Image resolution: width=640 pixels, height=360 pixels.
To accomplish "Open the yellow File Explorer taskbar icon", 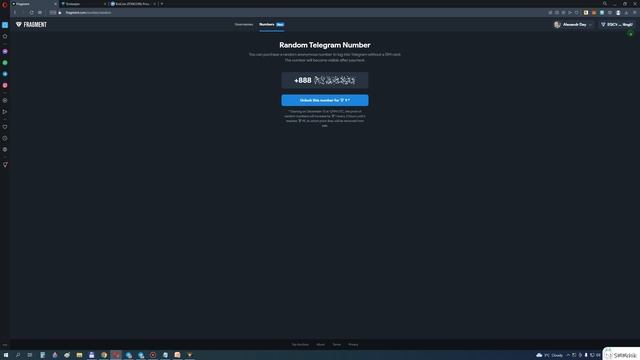I will pos(80,355).
